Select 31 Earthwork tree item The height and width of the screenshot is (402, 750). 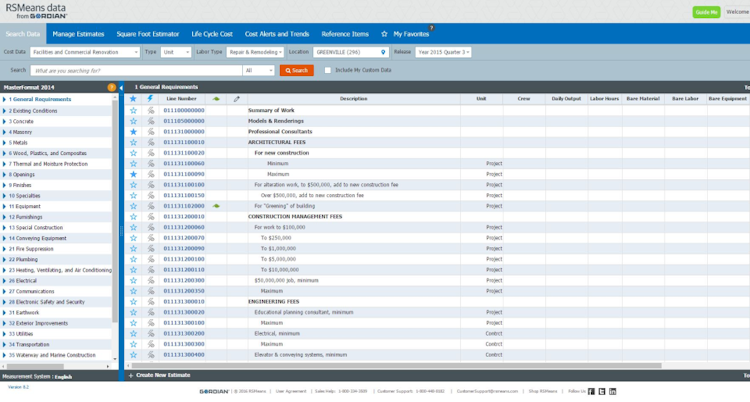[x=24, y=313]
